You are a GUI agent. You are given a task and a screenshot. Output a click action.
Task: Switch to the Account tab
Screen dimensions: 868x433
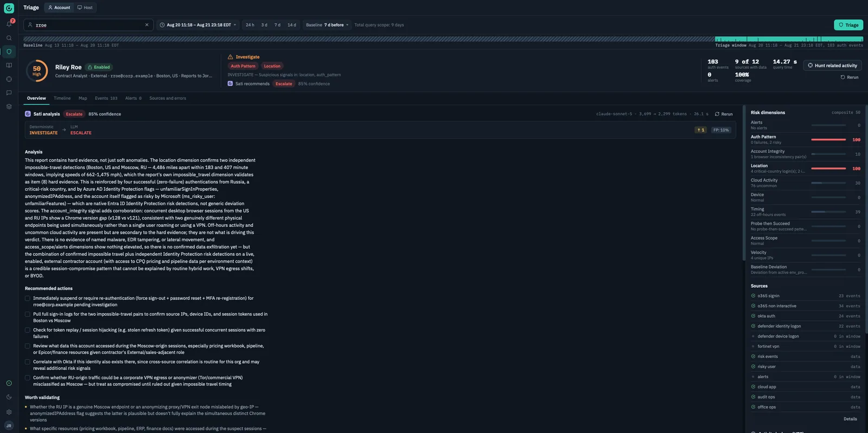coord(59,8)
